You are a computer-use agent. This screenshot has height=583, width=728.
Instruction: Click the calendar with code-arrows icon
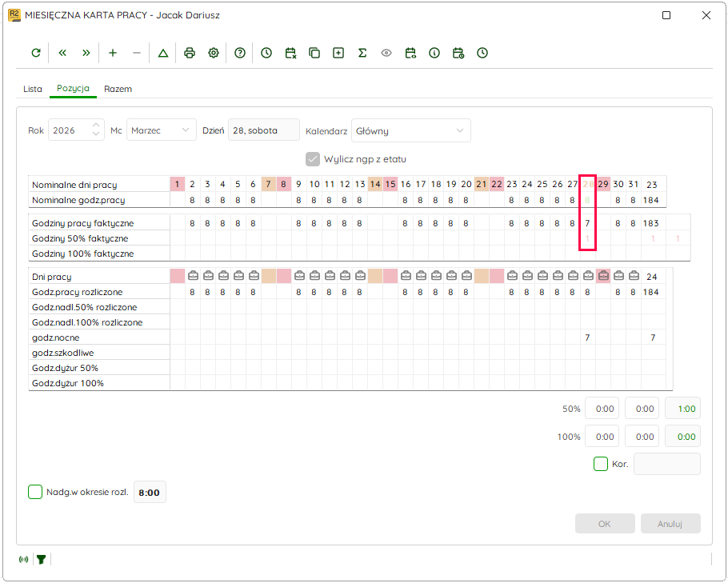[410, 53]
